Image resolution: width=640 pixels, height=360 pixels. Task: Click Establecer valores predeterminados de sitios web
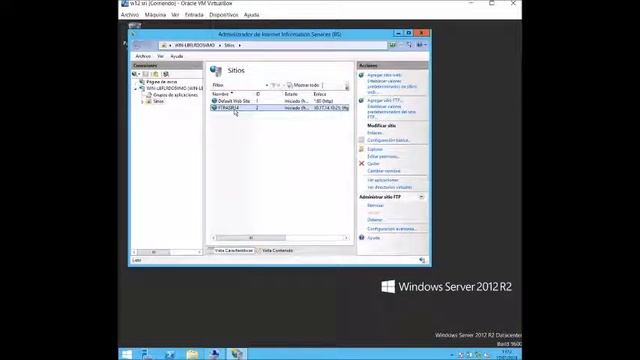click(x=391, y=87)
